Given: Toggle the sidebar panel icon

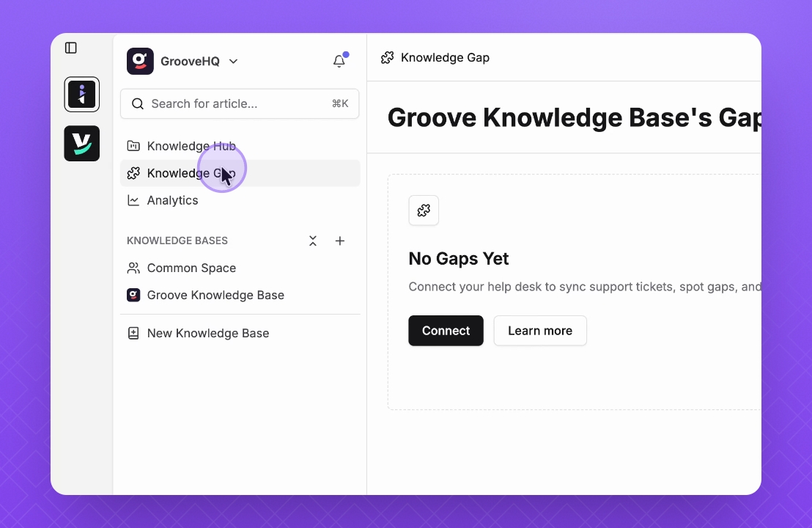Looking at the screenshot, I should (71, 48).
